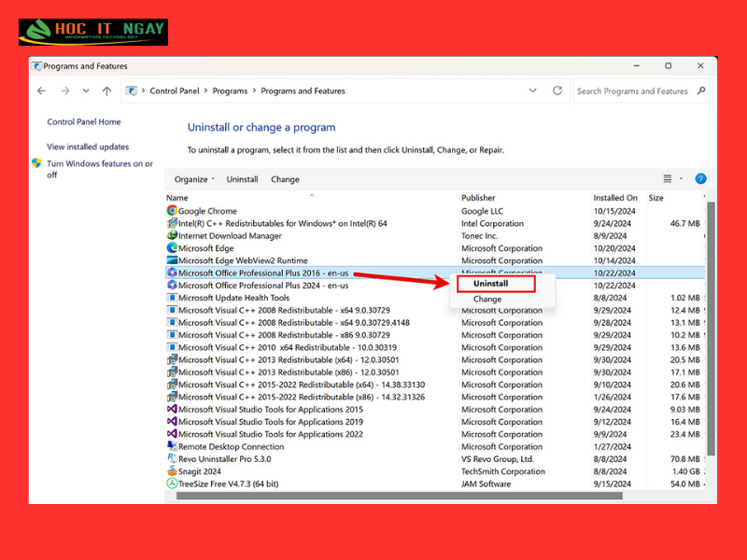This screenshot has height=560, width=747.
Task: Click the Programs breadcrumb
Action: click(230, 91)
